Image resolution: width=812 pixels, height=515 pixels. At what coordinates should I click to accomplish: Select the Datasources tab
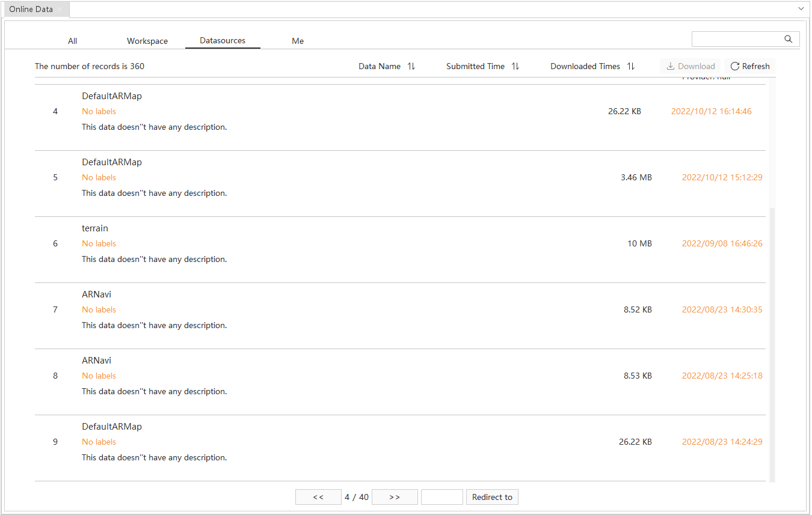coord(223,40)
